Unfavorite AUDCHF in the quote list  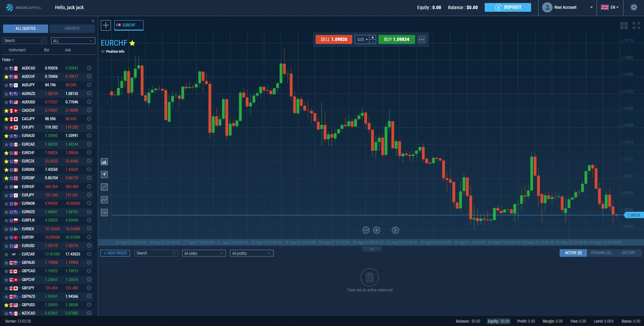tap(6, 77)
